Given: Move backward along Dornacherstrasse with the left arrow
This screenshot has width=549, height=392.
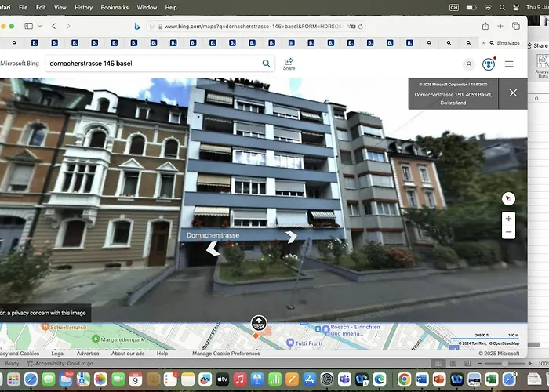Looking at the screenshot, I should pyautogui.click(x=213, y=249).
